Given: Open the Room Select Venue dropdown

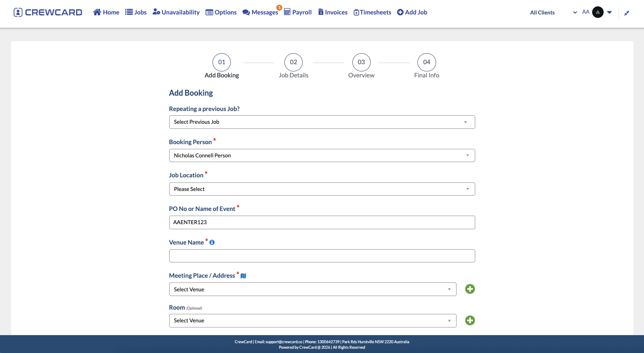Looking at the screenshot, I should click(313, 321).
